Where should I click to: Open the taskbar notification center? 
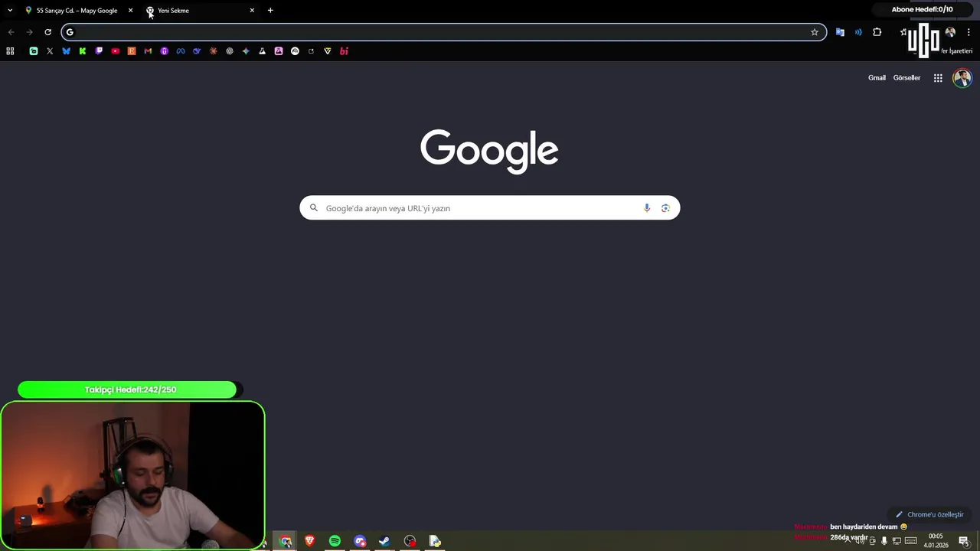click(x=964, y=541)
